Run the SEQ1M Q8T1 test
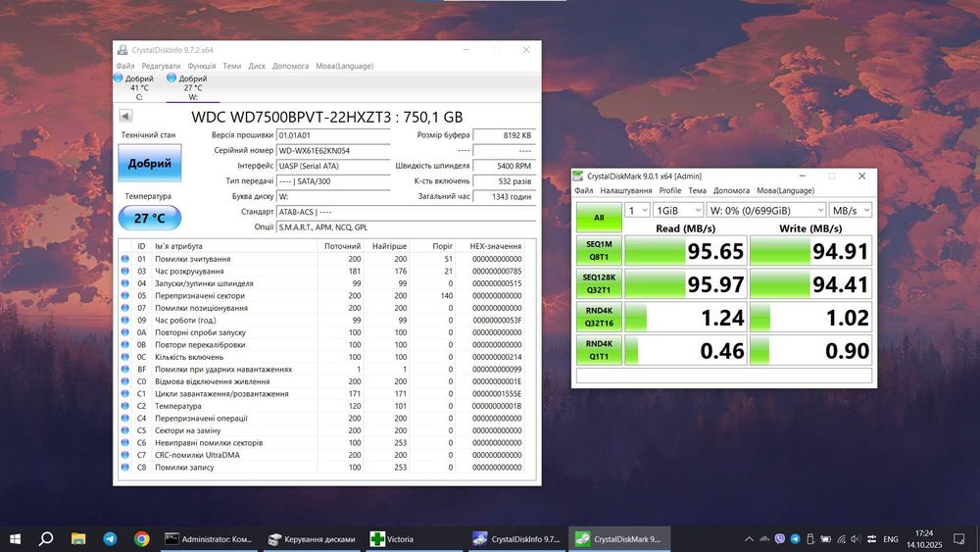This screenshot has width=980, height=552. (599, 251)
